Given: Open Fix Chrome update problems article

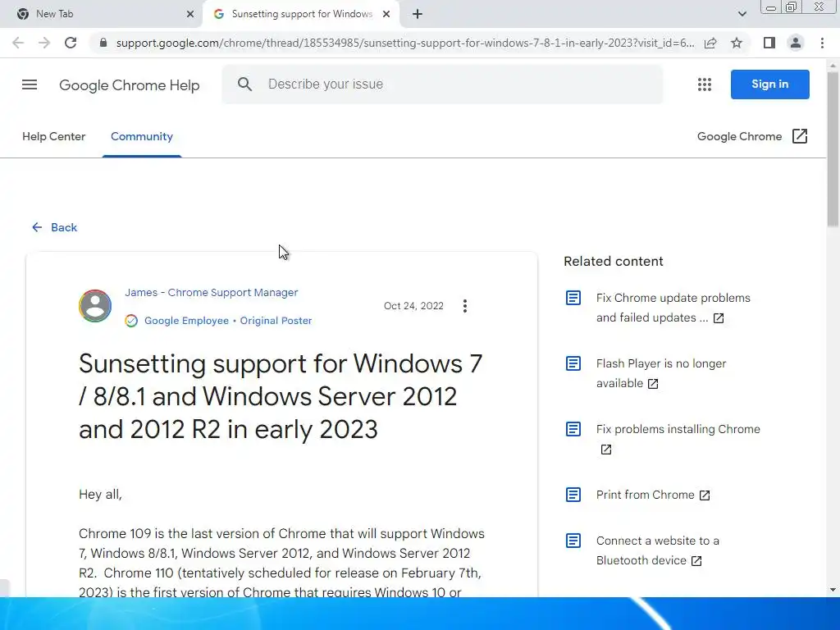Looking at the screenshot, I should click(x=673, y=308).
